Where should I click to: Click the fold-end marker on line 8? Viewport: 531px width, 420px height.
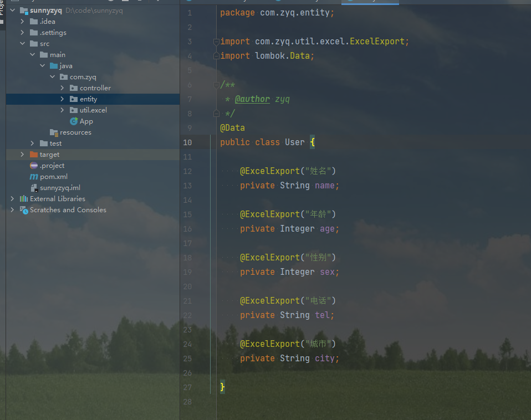(216, 114)
